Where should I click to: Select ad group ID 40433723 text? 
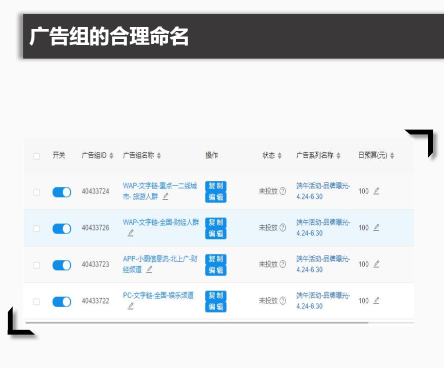tap(96, 264)
